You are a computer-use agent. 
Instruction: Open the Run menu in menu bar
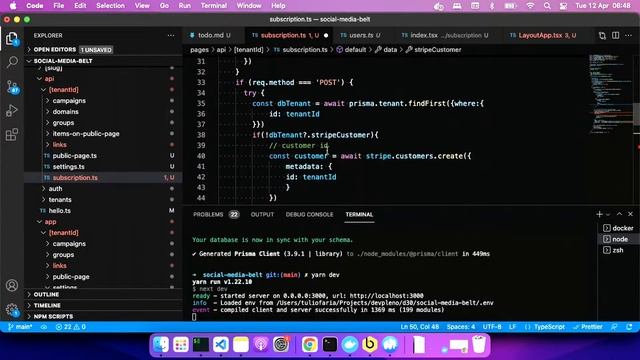coord(184,6)
